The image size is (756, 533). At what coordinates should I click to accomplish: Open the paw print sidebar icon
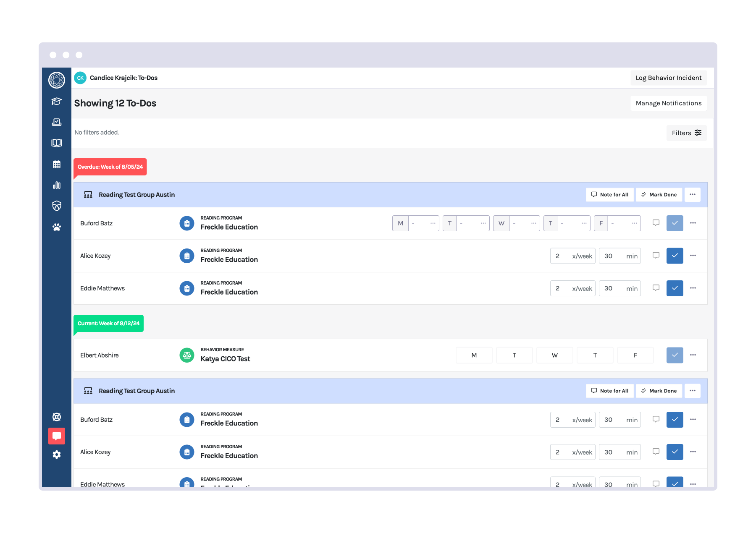tap(57, 227)
